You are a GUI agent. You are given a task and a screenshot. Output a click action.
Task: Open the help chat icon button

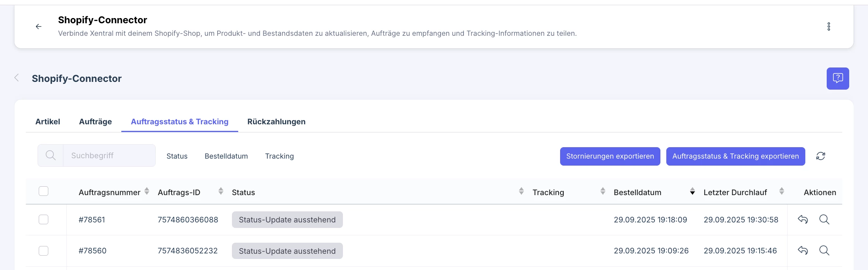(x=837, y=79)
